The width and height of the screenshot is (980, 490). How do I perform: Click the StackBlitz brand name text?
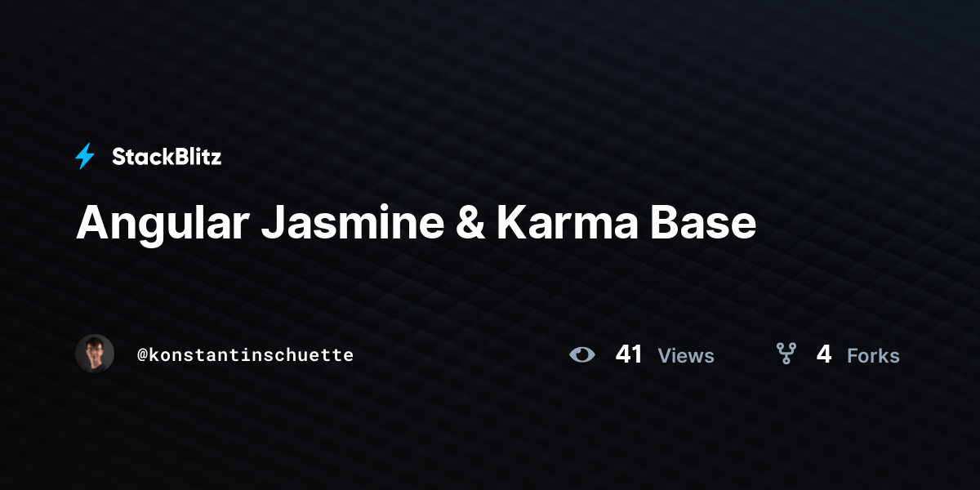pyautogui.click(x=167, y=157)
